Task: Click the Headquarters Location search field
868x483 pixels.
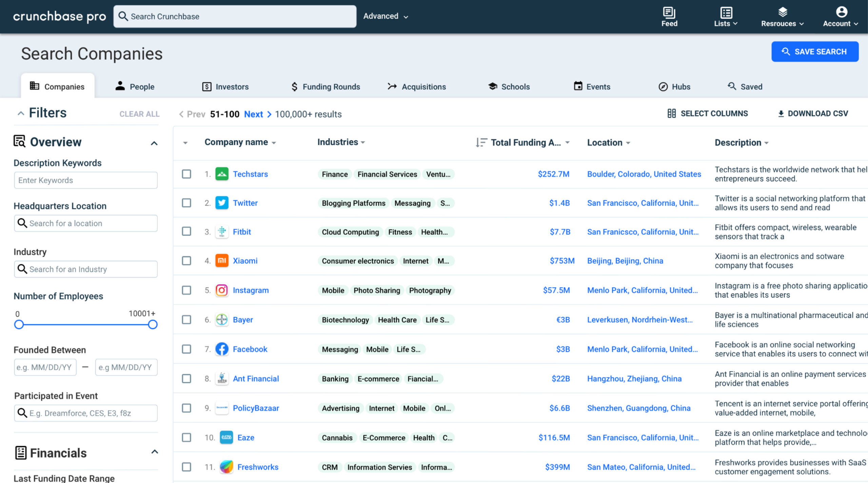Action: pos(85,222)
